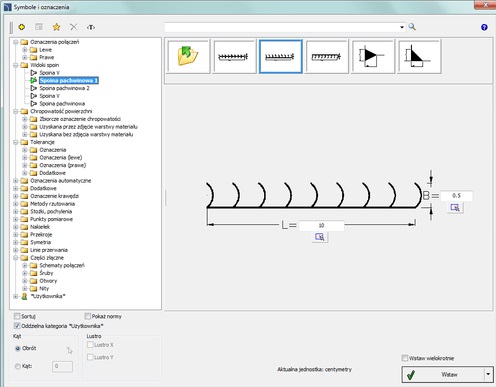Collapse the Oznaczenia połączeń folder
The image size is (496, 387).
coord(16,42)
